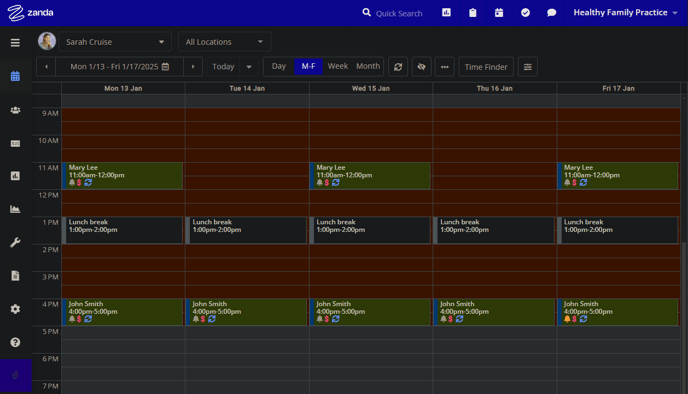Open Wednesday Lunch break block
This screenshot has height=394, width=688.
click(x=370, y=230)
